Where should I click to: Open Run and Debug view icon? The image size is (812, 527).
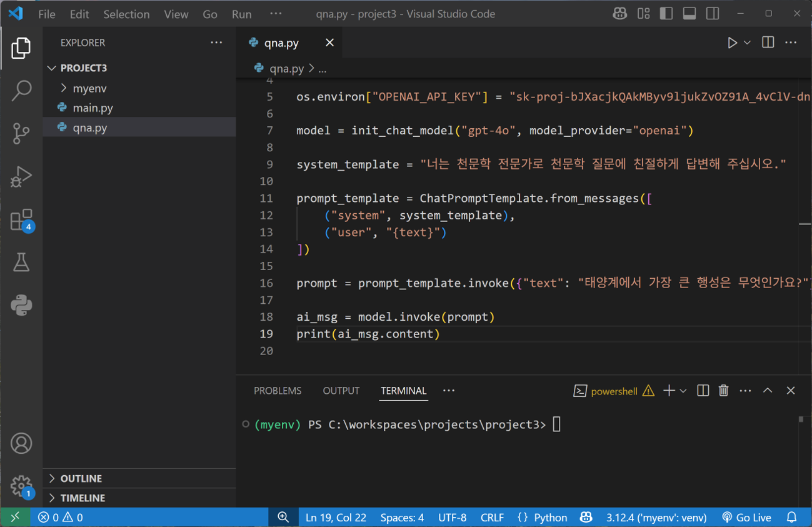(x=21, y=176)
